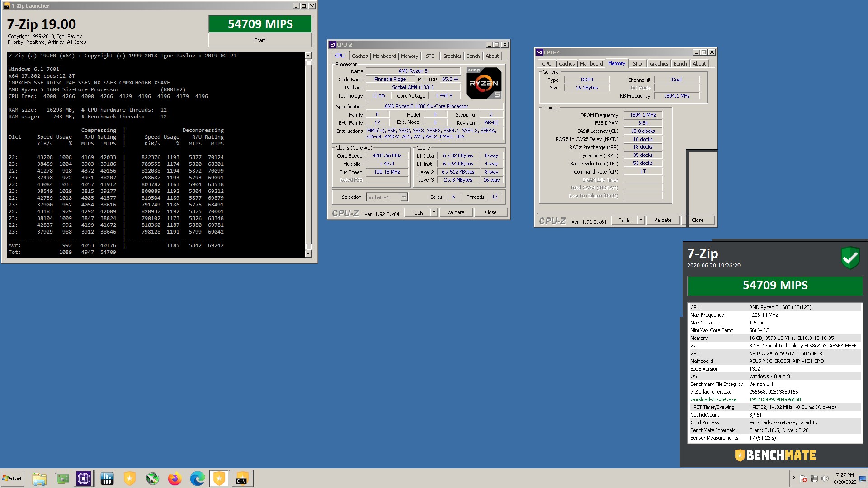Viewport: 868px width, 488px height.
Task: Click the green 54709 MIPS score in 7-Zip Launcher
Action: click(x=260, y=24)
